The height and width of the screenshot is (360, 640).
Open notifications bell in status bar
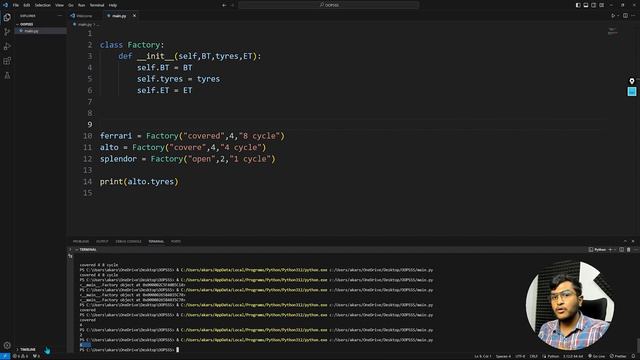tap(633, 356)
